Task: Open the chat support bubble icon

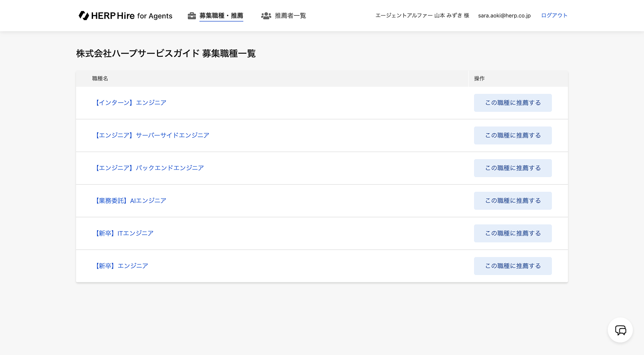Action: coord(620,330)
